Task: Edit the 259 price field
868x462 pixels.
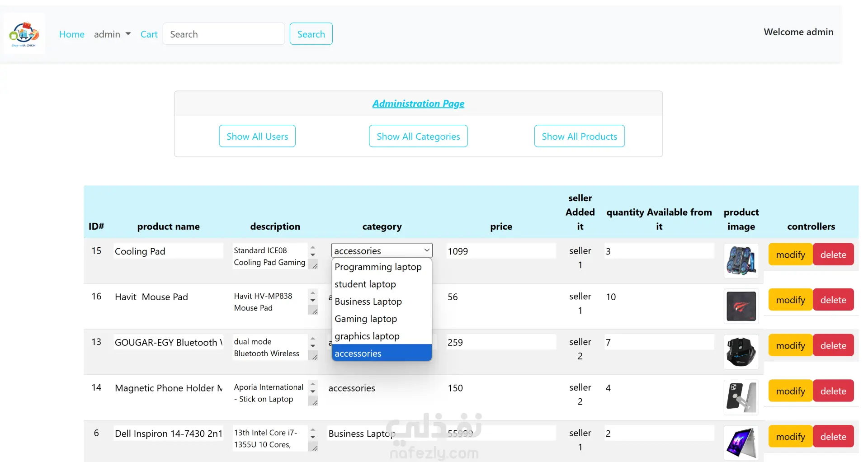Action: pos(501,343)
